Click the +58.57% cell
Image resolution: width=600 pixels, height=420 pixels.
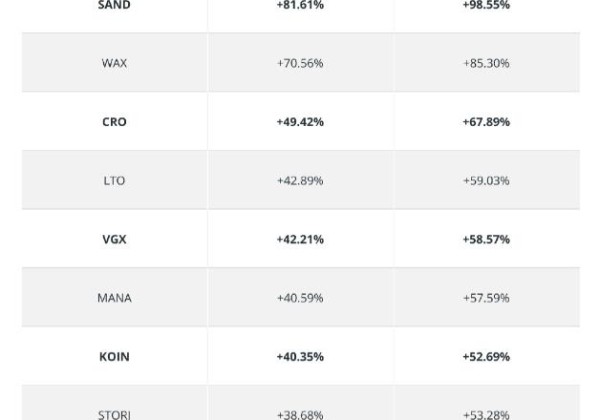pos(486,240)
